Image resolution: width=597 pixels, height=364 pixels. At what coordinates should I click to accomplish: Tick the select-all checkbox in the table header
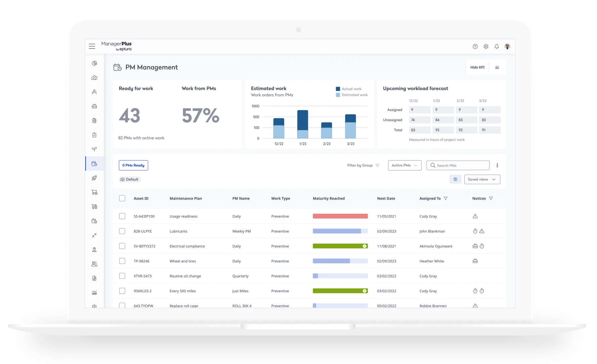point(122,198)
